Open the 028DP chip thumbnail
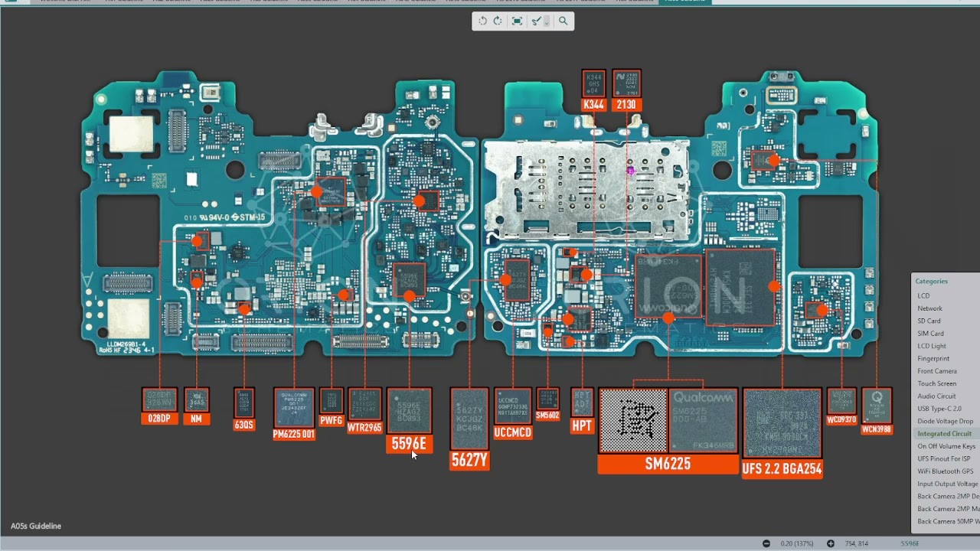Screen dimensions: 980x551 coord(159,400)
